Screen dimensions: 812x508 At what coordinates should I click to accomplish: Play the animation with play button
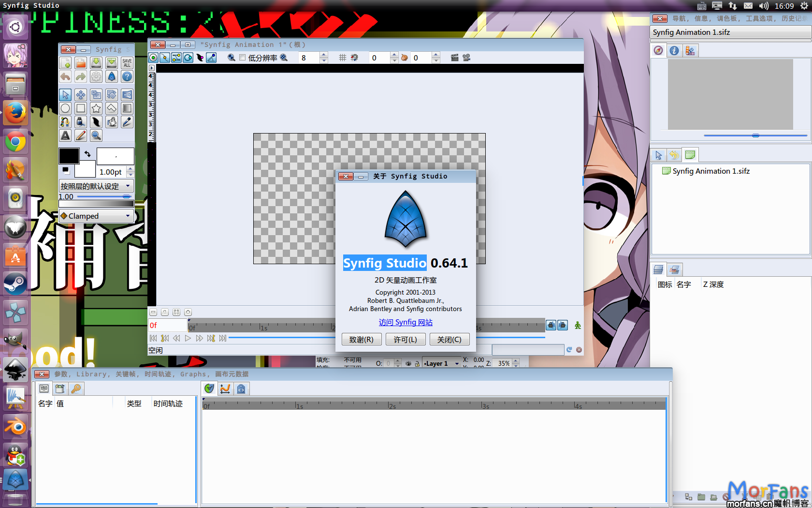coord(188,338)
